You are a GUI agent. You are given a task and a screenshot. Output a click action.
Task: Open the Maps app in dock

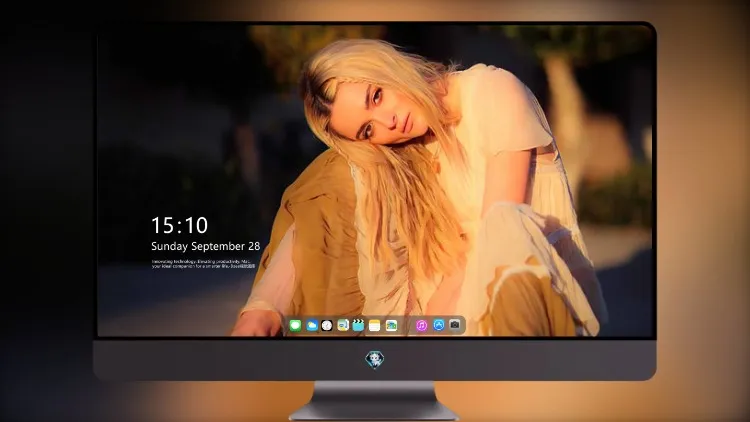(342, 326)
